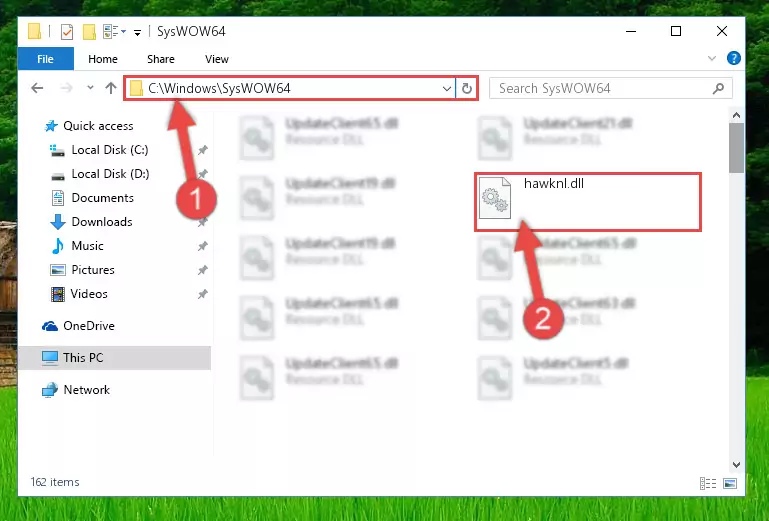The width and height of the screenshot is (769, 521).
Task: Click the scroll up arrow of file list
Action: [x=736, y=115]
